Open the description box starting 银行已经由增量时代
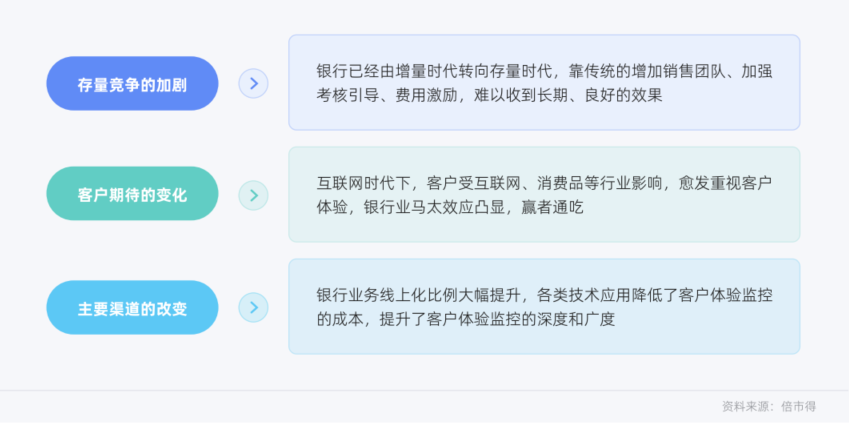 [x=544, y=82]
